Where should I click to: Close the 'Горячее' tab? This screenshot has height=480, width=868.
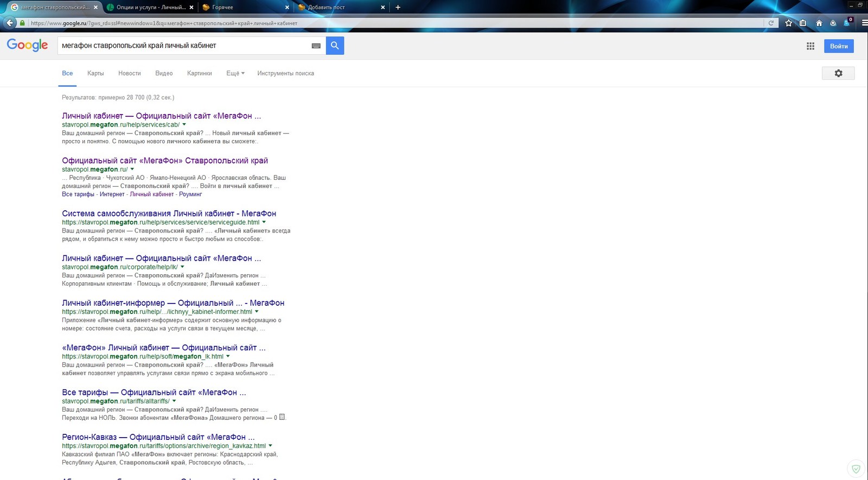(x=287, y=8)
